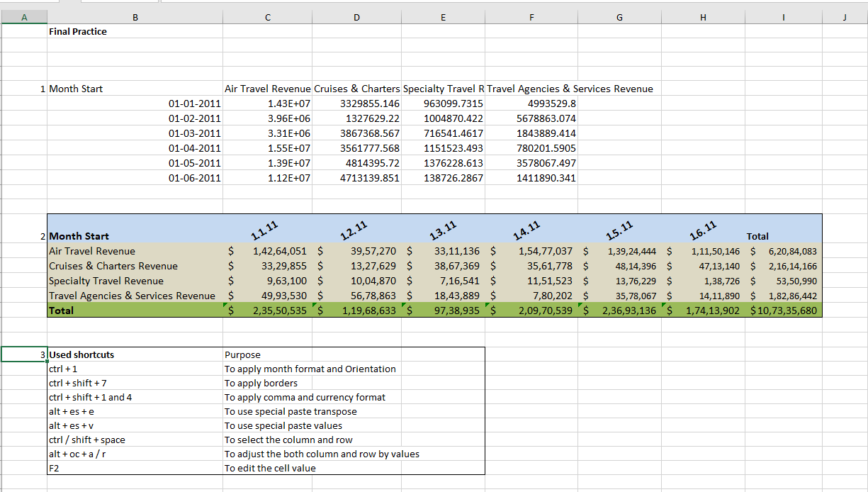Select the date cell 01-03-2011

pyautogui.click(x=135, y=133)
